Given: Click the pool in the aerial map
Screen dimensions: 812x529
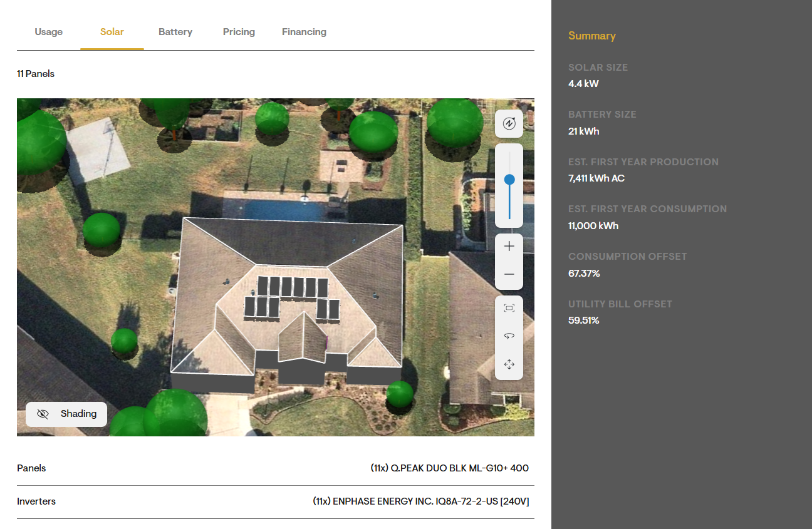Looking at the screenshot, I should click(285, 209).
